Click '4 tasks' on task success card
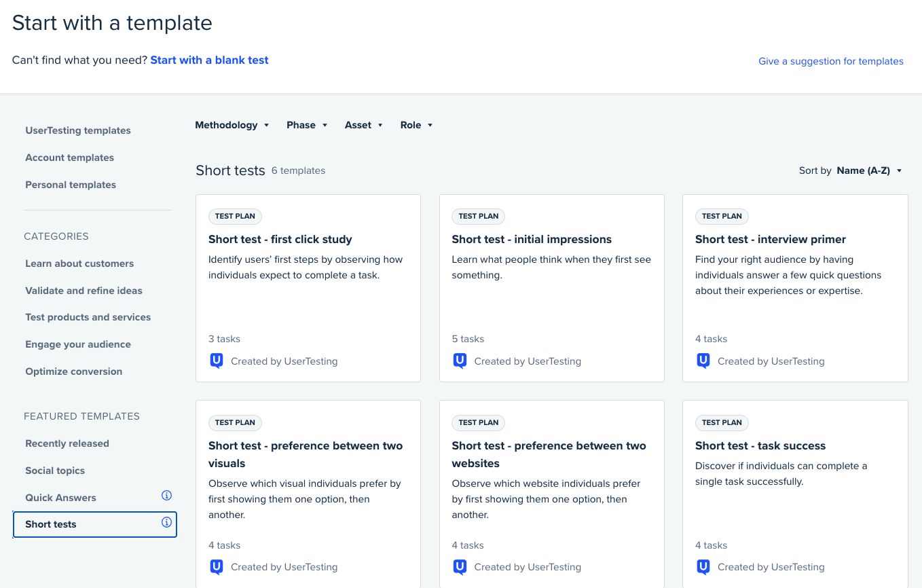The image size is (922, 588). click(x=711, y=545)
